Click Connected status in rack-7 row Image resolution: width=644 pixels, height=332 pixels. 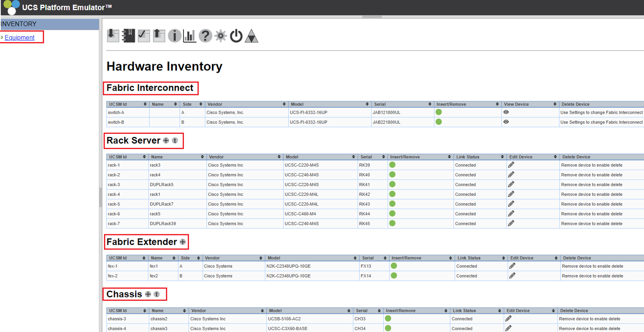(465, 223)
